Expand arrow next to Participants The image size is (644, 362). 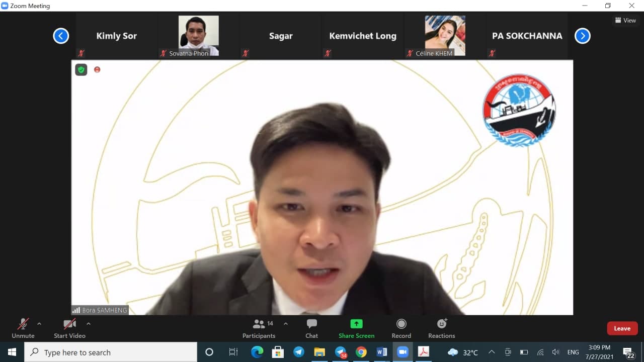pyautogui.click(x=286, y=324)
